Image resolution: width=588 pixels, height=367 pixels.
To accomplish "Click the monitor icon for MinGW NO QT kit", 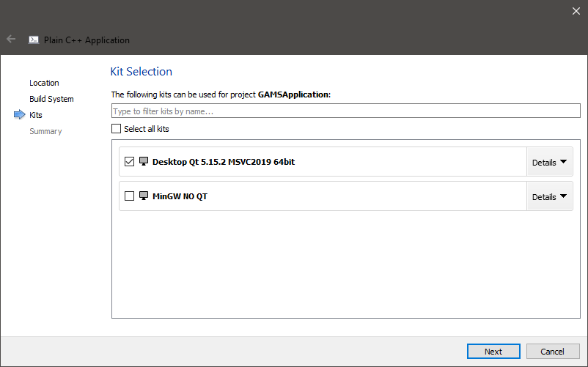I will 144,196.
